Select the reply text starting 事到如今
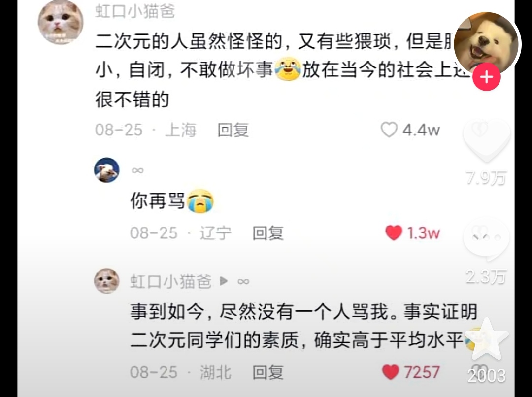The width and height of the screenshot is (532, 397). (303, 326)
